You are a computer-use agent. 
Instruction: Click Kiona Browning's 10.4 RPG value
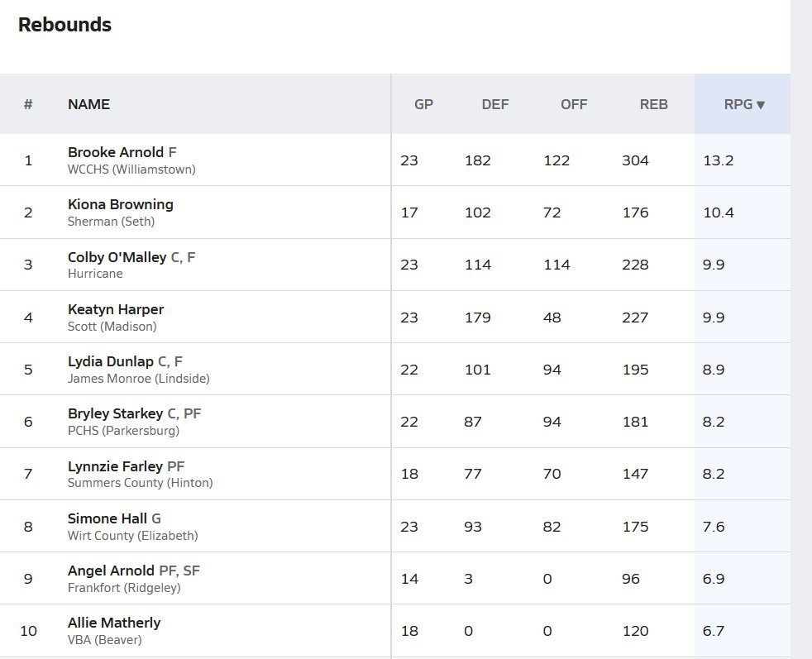coord(719,213)
